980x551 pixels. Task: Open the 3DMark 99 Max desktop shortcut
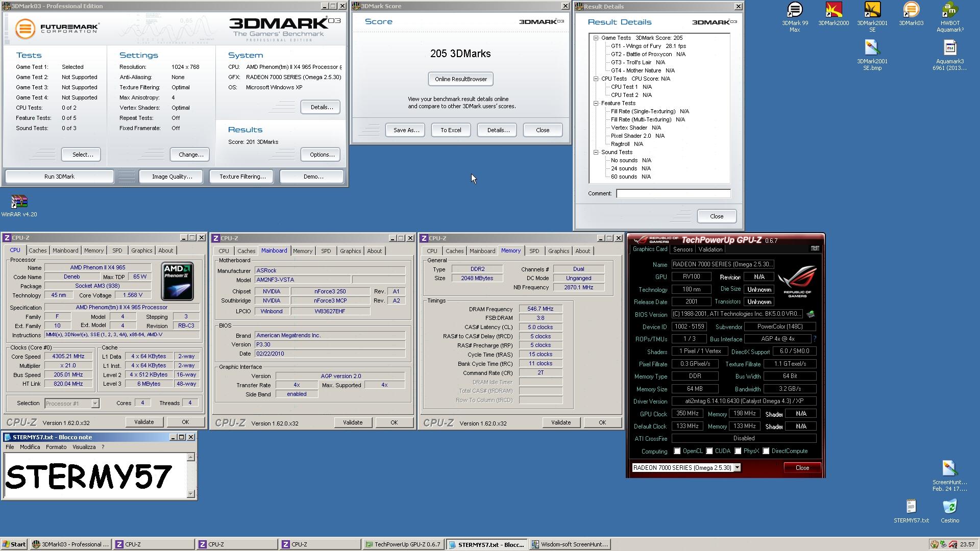click(795, 17)
